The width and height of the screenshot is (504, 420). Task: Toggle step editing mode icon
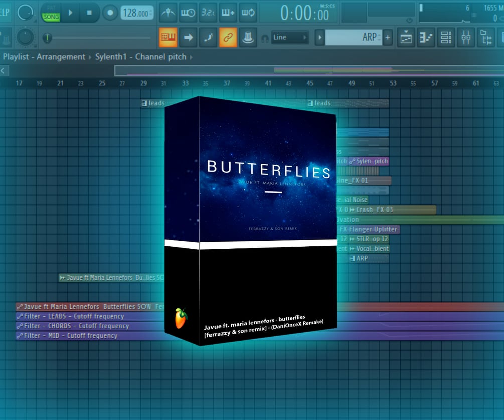(208, 37)
